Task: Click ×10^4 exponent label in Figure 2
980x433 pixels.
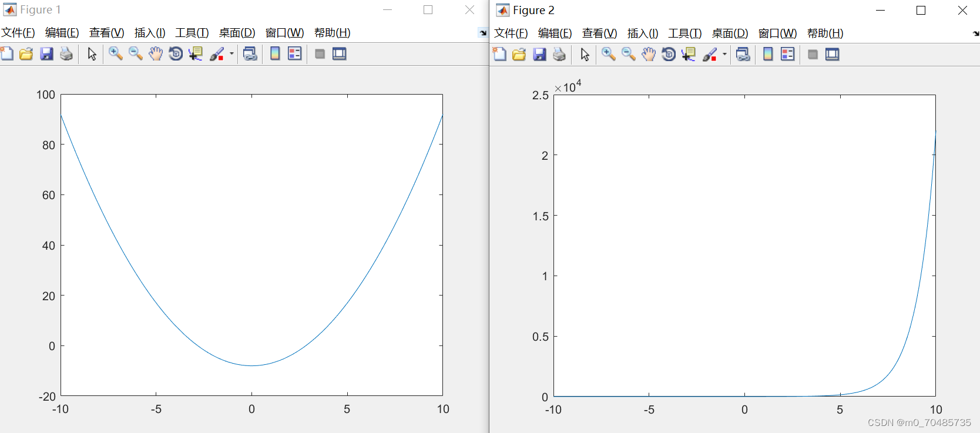Action: [x=568, y=86]
